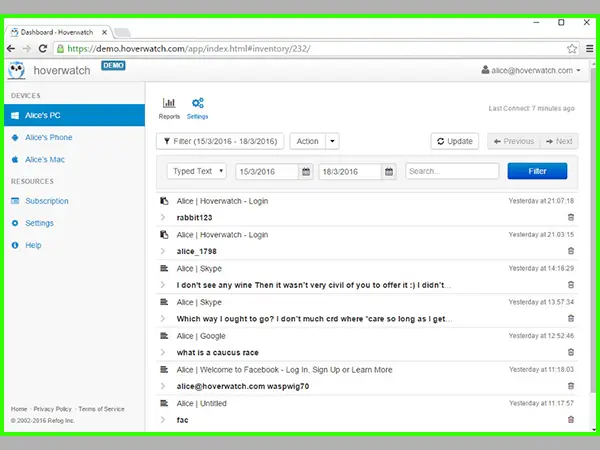Open Subscription in Resources
The height and width of the screenshot is (450, 600).
pos(47,201)
